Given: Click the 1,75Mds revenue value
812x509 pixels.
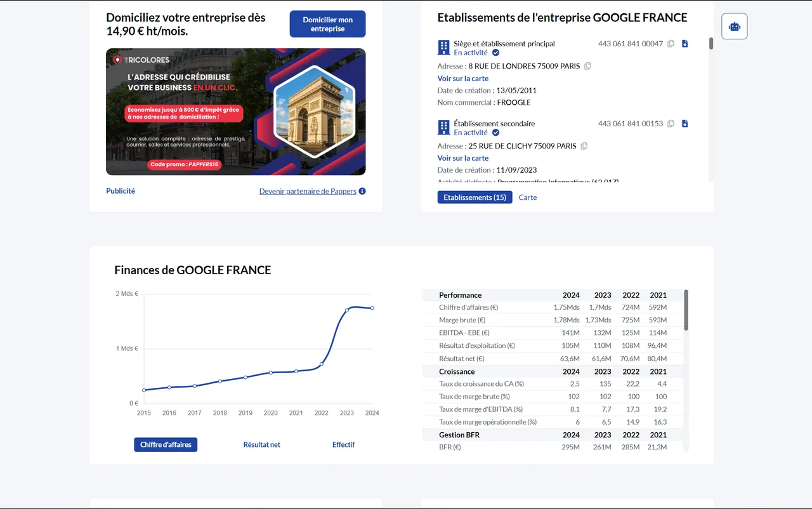Looking at the screenshot, I should [x=566, y=308].
